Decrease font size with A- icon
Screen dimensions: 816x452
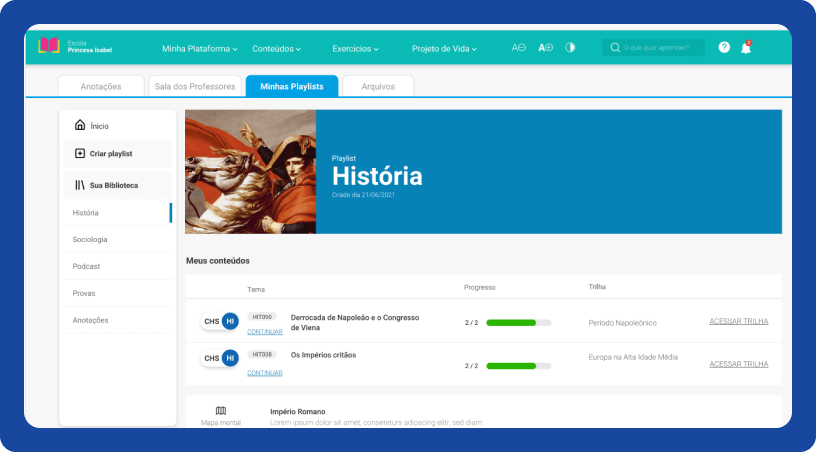tap(518, 47)
